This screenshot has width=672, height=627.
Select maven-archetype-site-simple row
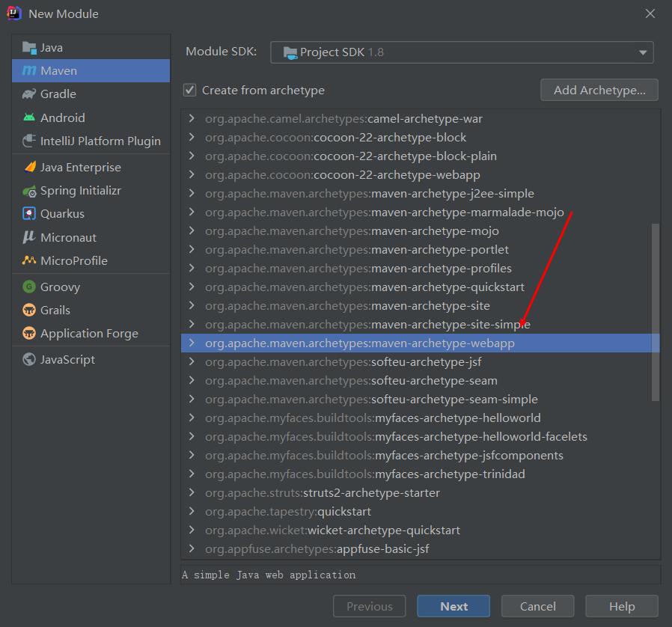(x=420, y=325)
